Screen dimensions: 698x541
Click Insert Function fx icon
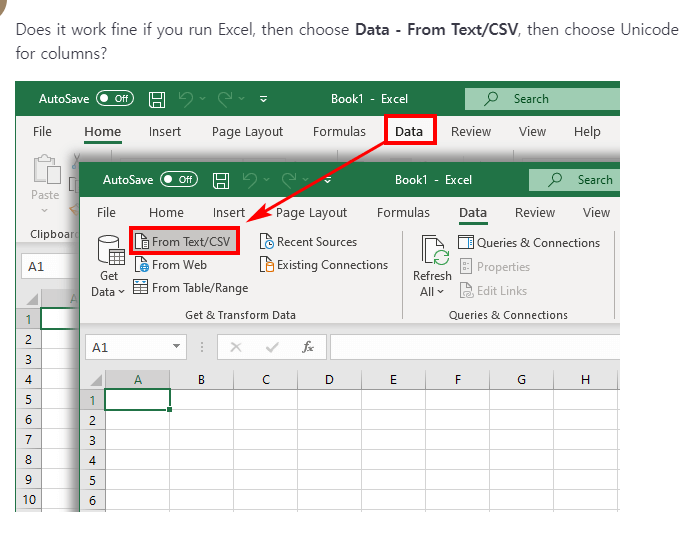pos(308,347)
